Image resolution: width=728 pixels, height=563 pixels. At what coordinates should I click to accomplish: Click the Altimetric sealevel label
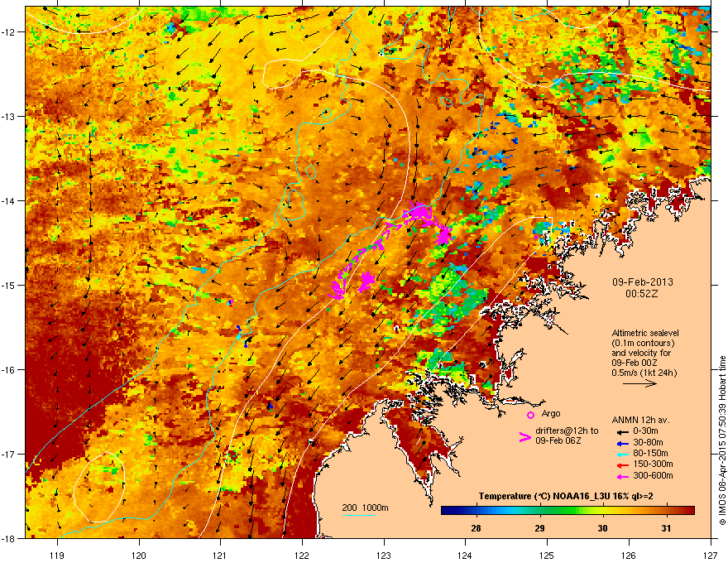pos(645,333)
